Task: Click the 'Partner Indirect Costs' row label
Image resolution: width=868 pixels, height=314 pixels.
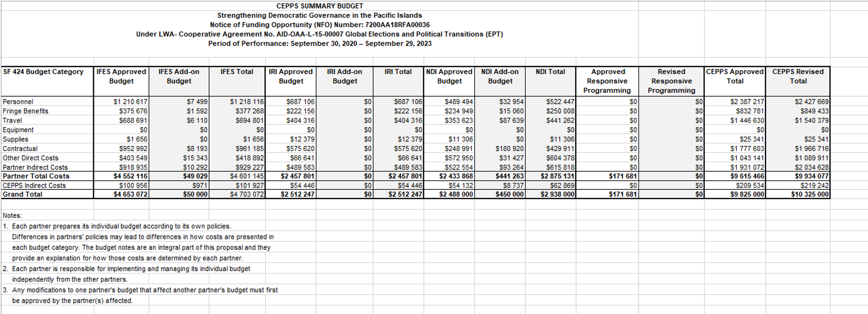Action: pos(35,167)
